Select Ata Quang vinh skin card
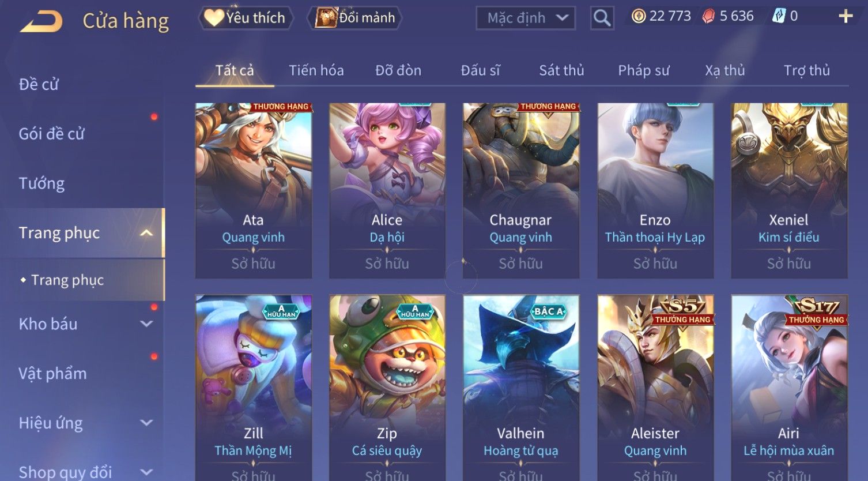This screenshot has height=481, width=868. tap(254, 191)
